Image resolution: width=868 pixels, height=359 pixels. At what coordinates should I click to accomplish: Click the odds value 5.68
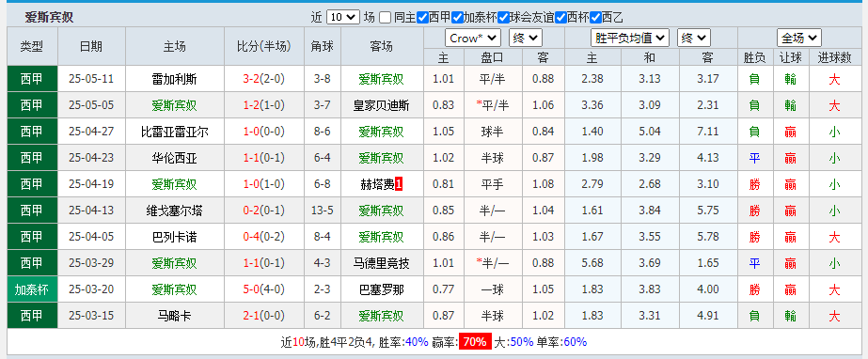tap(592, 263)
